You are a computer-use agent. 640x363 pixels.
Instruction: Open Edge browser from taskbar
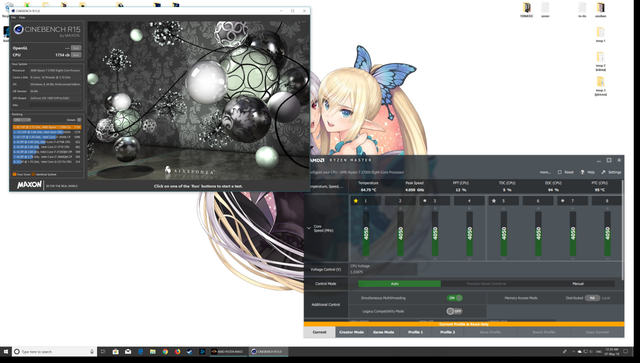(x=140, y=351)
